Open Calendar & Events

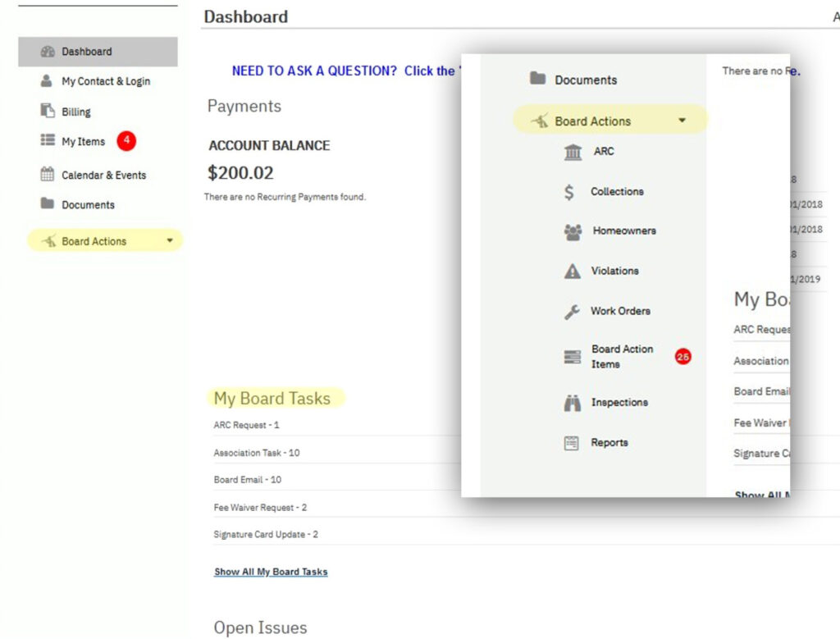point(103,176)
